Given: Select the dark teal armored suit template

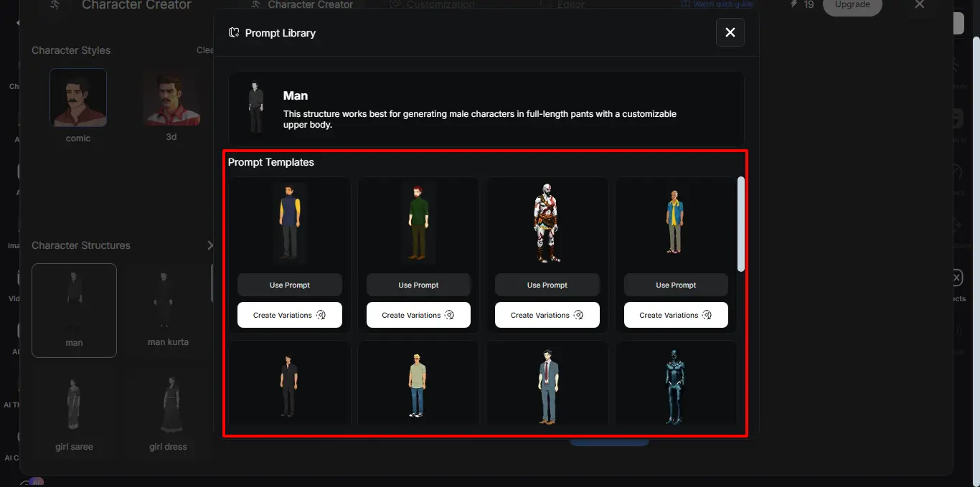Looking at the screenshot, I should coord(676,385).
